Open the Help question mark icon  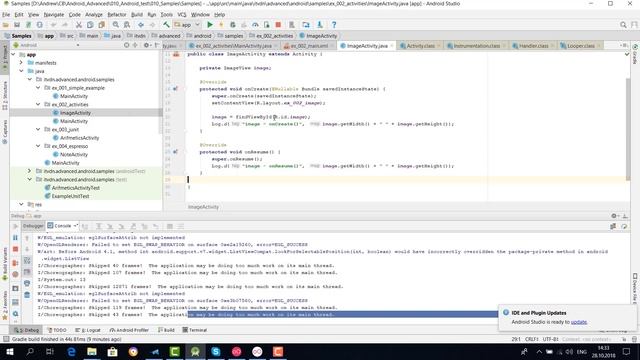click(x=334, y=25)
